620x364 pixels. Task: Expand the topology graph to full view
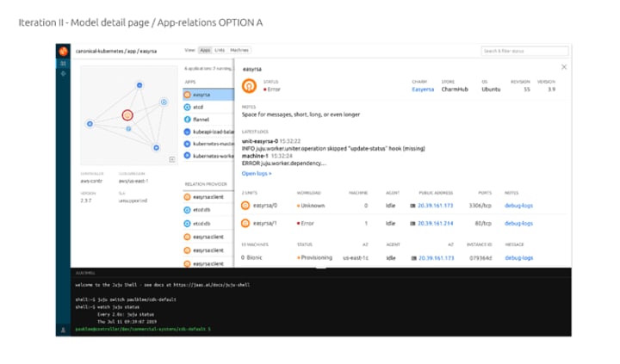click(x=172, y=159)
